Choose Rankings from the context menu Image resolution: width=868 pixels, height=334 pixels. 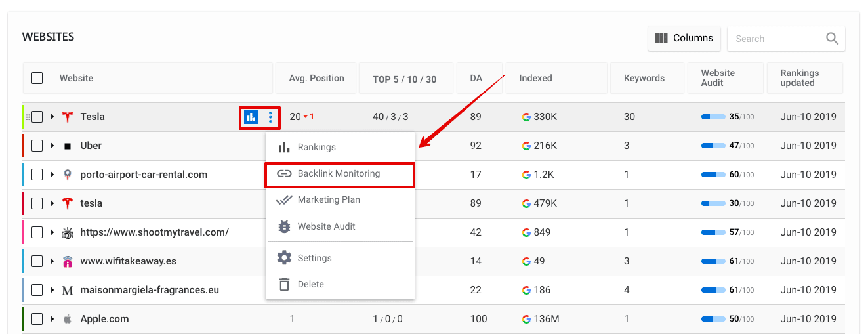(x=340, y=147)
